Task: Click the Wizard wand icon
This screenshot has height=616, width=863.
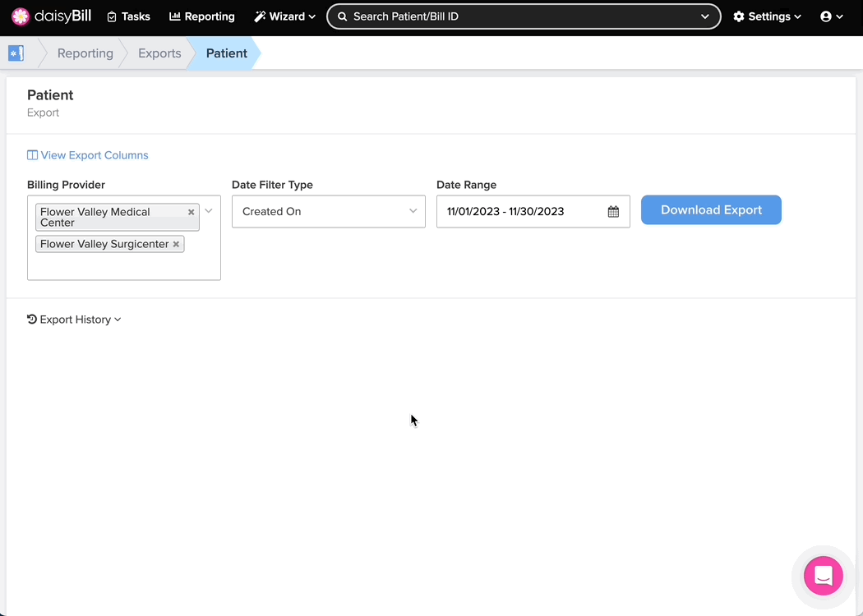Action: click(x=259, y=16)
